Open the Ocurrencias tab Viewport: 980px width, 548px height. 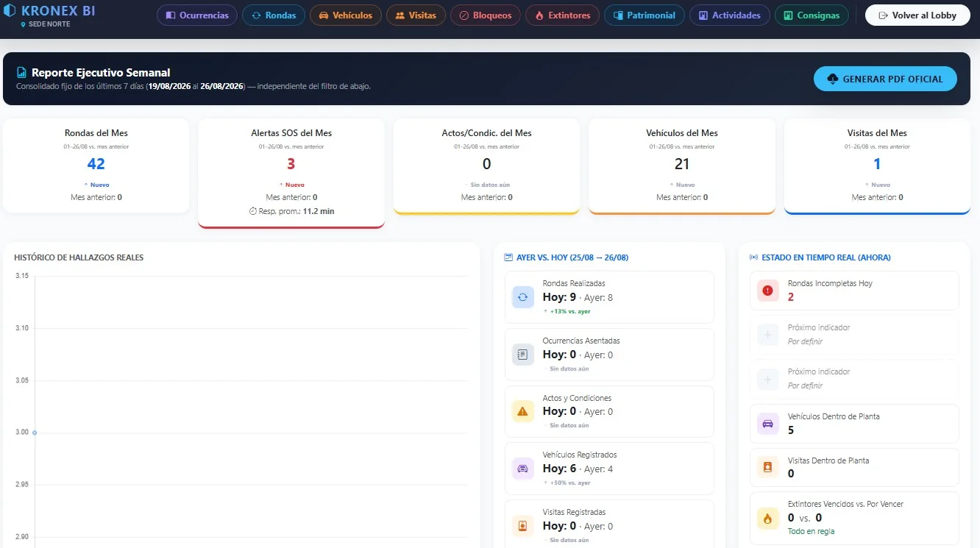tap(197, 15)
